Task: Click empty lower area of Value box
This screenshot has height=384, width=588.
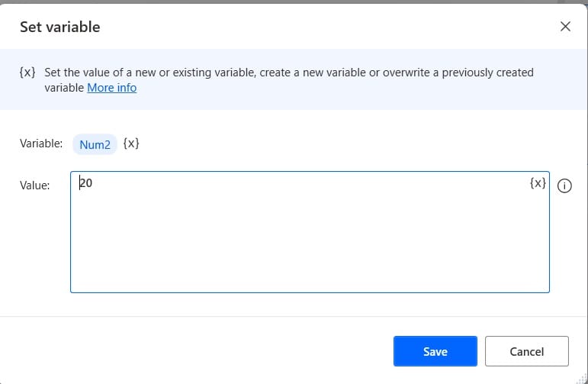Action: click(x=310, y=255)
